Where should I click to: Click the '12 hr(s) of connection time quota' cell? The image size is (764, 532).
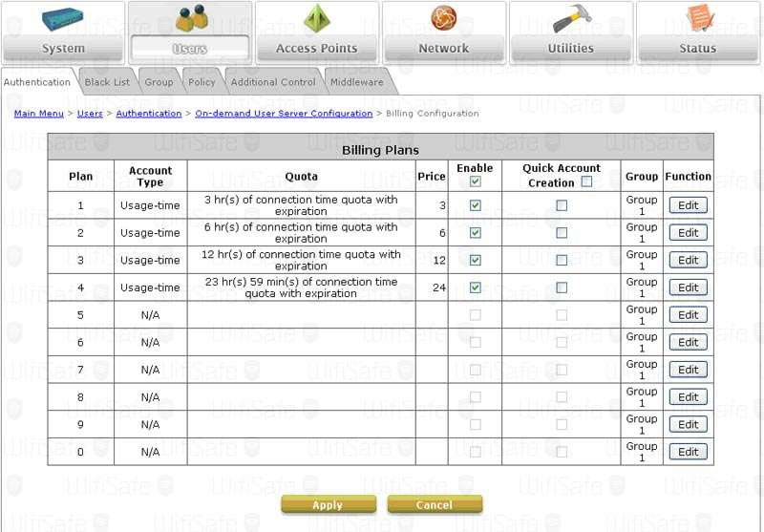301,260
